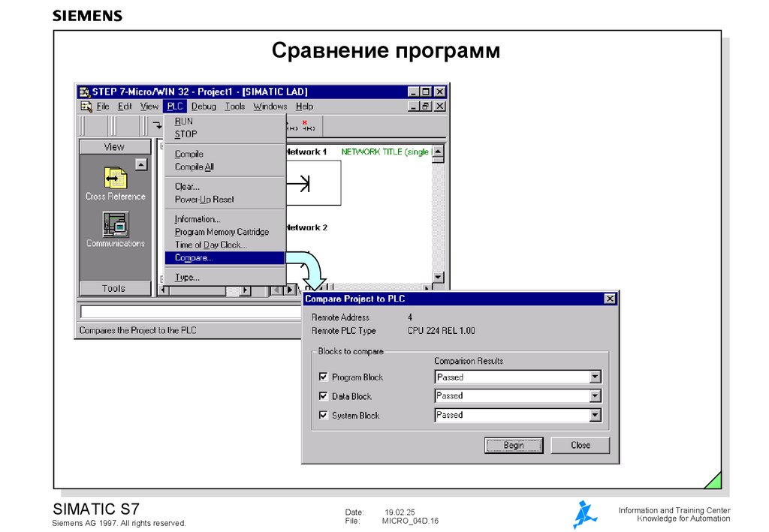Click the highlighted Compare... menu entry

(x=225, y=257)
